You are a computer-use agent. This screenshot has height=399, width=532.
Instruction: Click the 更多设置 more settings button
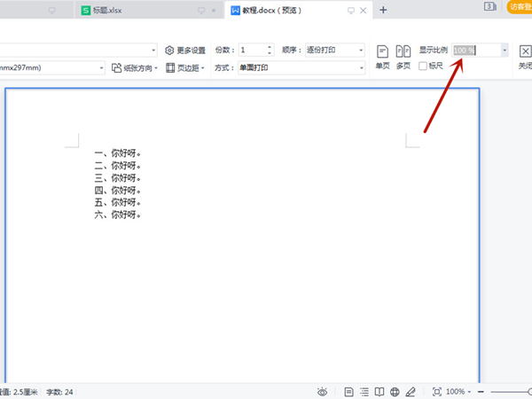(x=185, y=51)
